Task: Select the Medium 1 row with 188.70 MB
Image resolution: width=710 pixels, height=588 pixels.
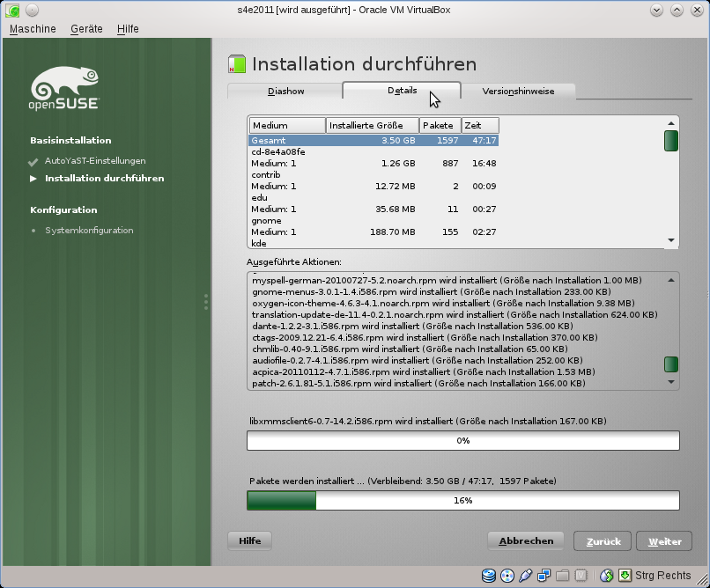Action: click(373, 232)
